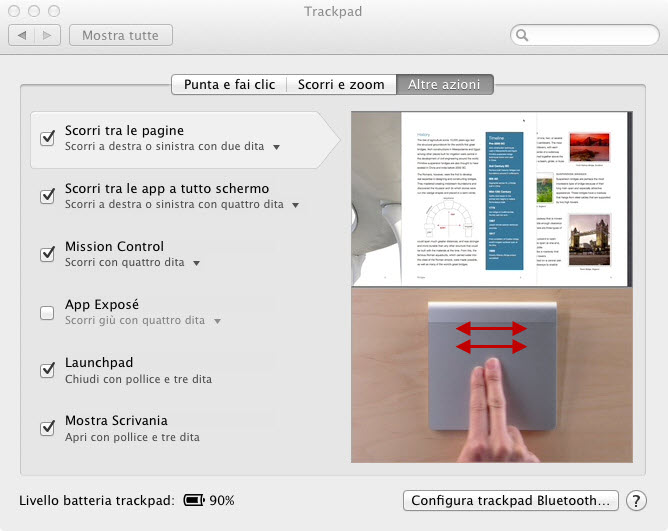Viewport: 668px width, 531px height.
Task: Click the gesture demo video preview
Action: click(x=492, y=286)
